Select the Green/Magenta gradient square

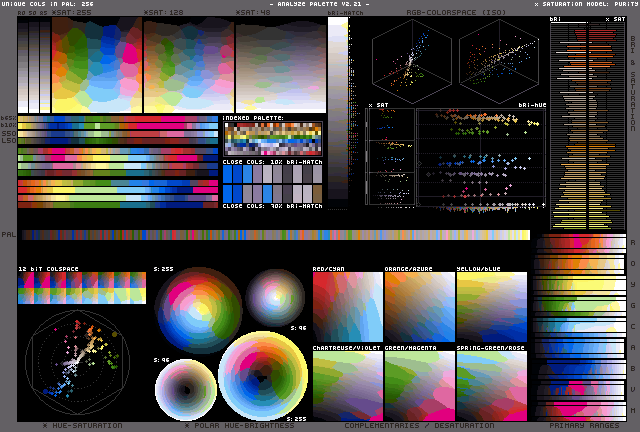419,385
